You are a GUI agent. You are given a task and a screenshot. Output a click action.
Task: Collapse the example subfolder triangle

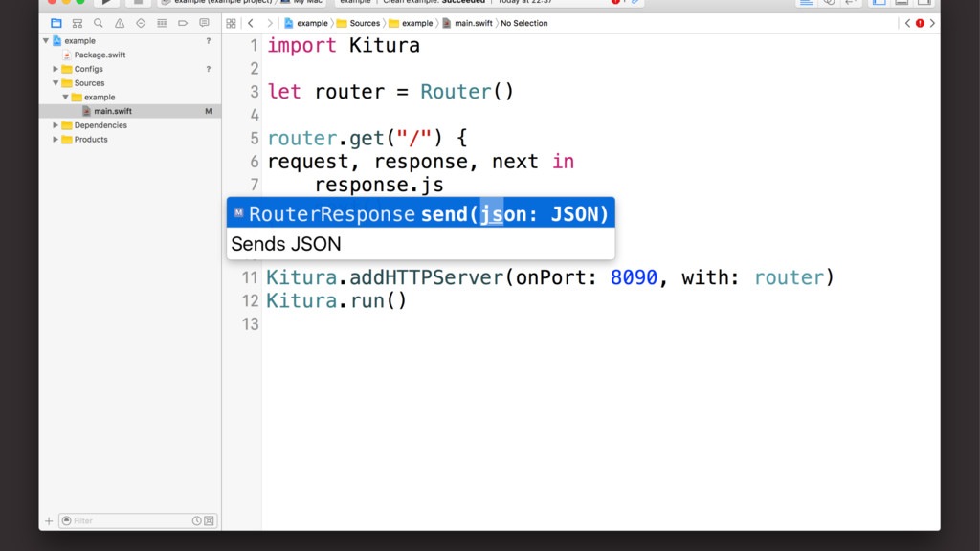[x=66, y=97]
